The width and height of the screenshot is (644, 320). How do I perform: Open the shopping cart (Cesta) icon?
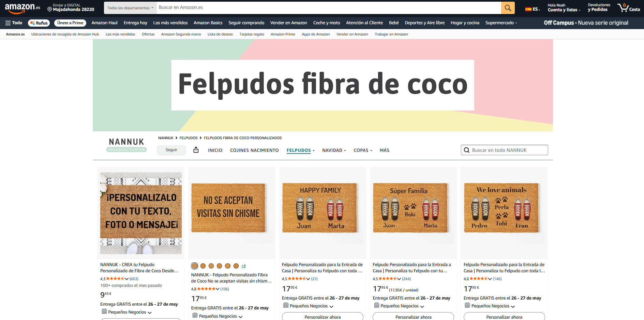coord(628,8)
